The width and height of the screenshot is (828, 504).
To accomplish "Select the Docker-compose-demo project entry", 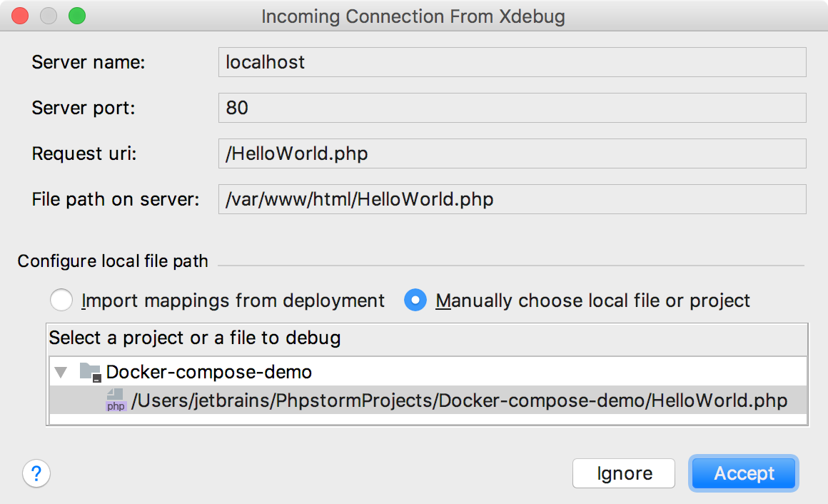I will 208,372.
